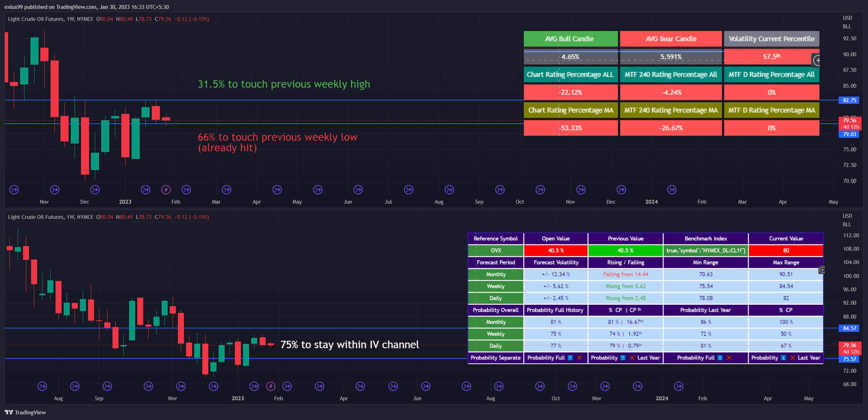Click the Weekly Min Range value 75.54

pyautogui.click(x=706, y=286)
